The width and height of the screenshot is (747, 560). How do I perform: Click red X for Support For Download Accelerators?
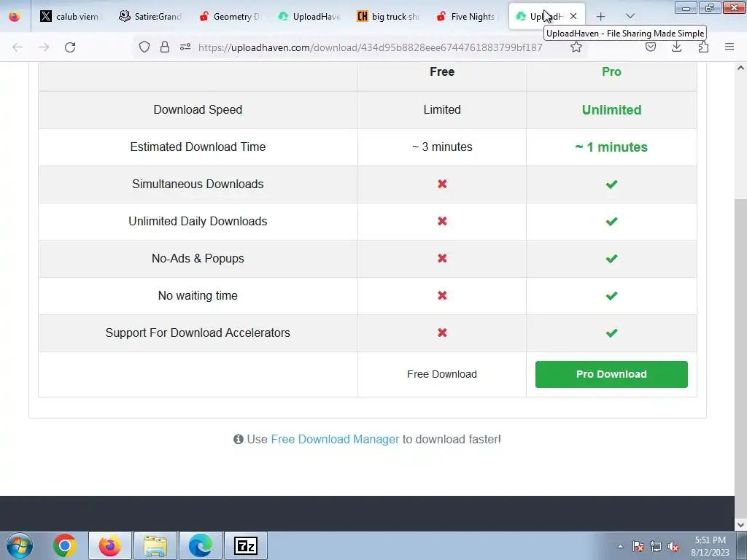[x=442, y=332]
